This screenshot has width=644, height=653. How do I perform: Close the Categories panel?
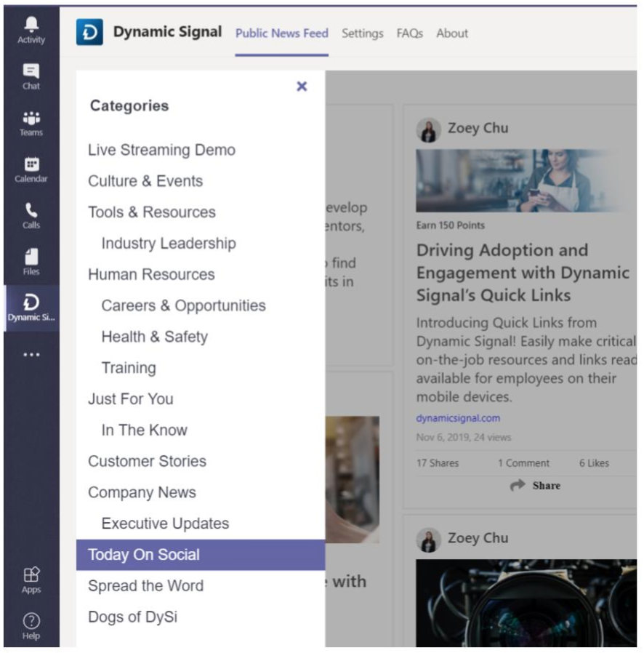click(302, 87)
